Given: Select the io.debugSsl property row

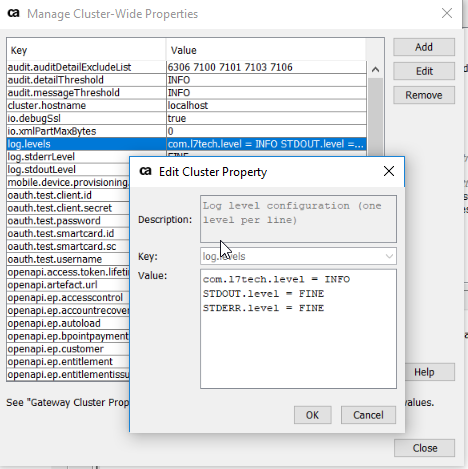Looking at the screenshot, I should click(186, 118).
